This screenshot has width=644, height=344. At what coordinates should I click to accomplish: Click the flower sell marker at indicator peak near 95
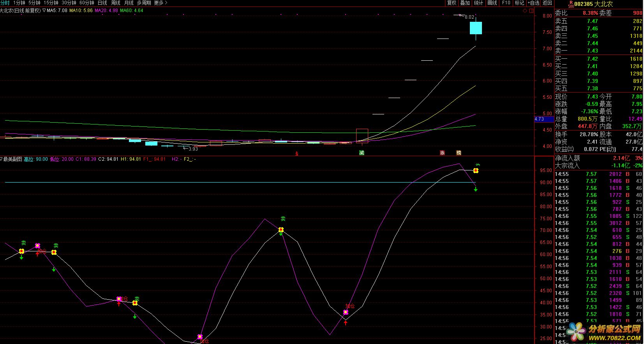coord(476,170)
